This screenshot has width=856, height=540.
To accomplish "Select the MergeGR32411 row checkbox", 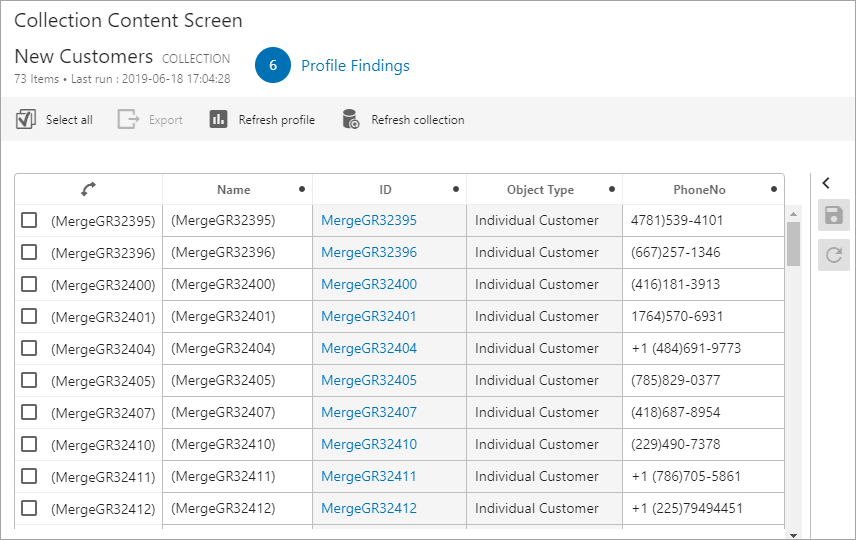I will (x=30, y=476).
